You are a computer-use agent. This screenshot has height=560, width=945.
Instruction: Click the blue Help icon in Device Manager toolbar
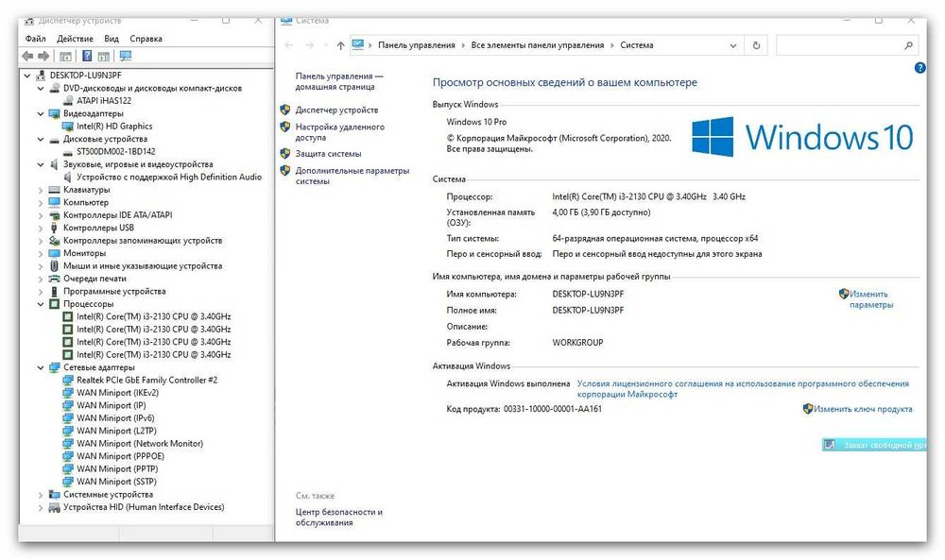click(x=87, y=56)
